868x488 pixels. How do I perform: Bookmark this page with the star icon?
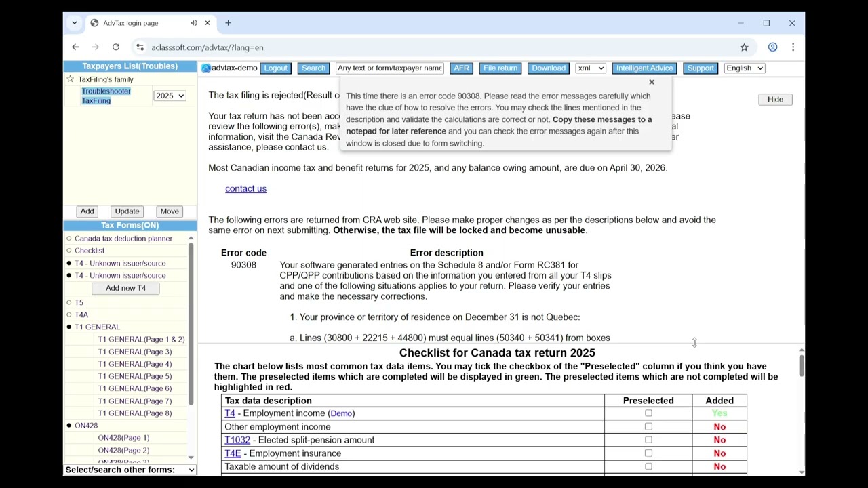[744, 47]
